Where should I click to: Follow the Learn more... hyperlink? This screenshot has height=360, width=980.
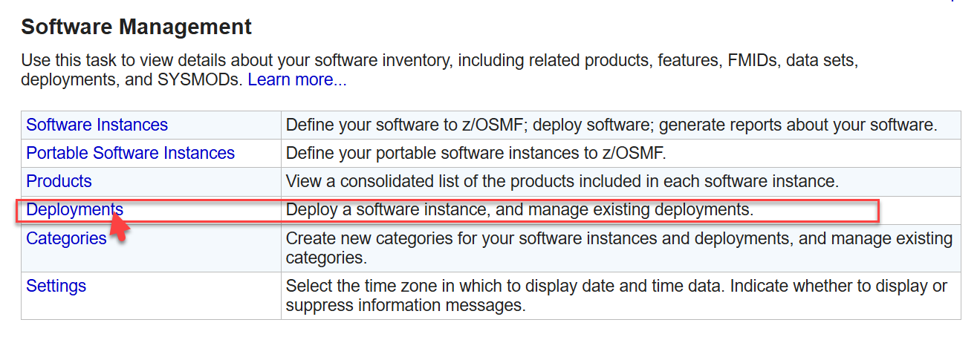[297, 79]
